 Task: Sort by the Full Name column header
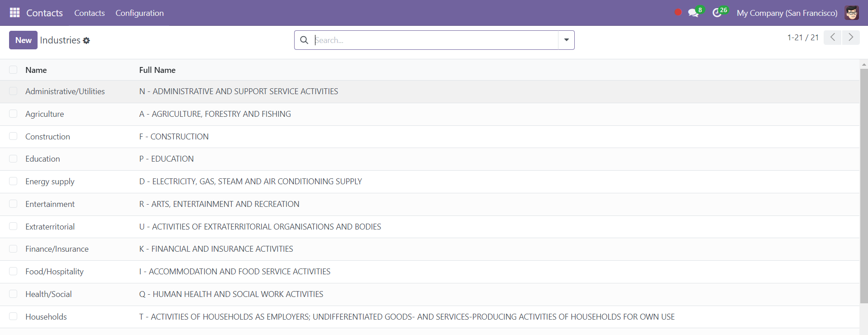[x=157, y=70]
